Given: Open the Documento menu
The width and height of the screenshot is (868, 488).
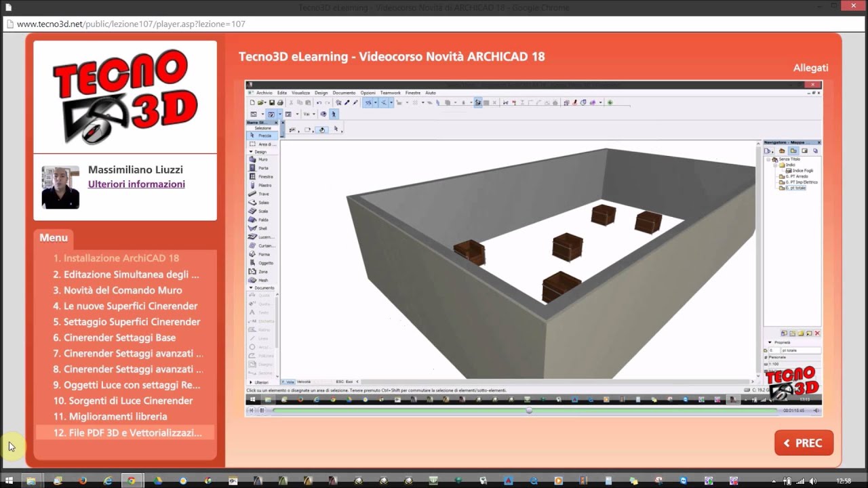Looking at the screenshot, I should tap(344, 93).
